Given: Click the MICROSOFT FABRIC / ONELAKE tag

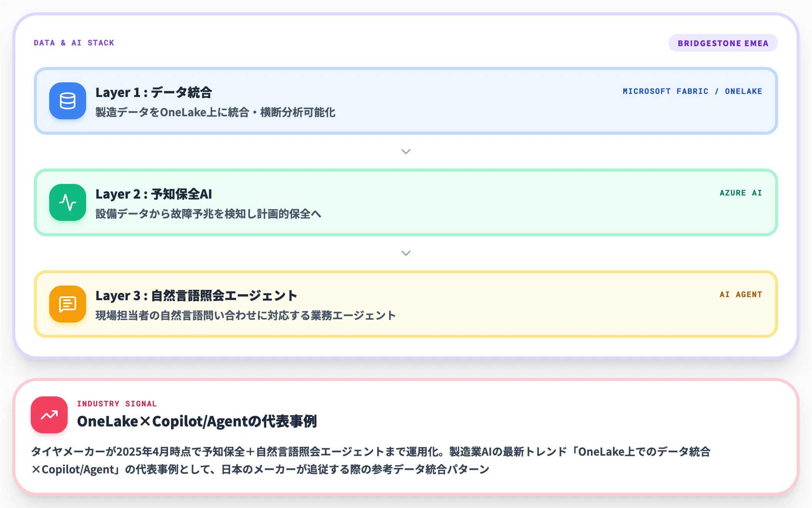Looking at the screenshot, I should (692, 91).
